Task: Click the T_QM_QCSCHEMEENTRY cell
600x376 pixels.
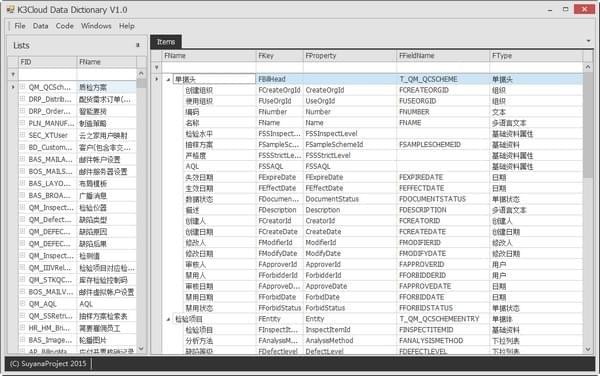Action: 443,319
